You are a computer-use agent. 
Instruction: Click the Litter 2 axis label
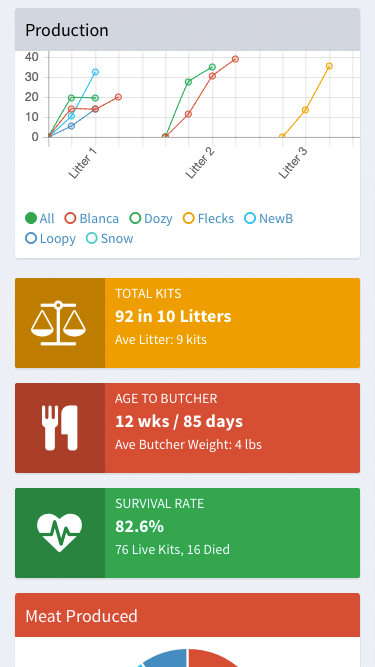pyautogui.click(x=200, y=164)
